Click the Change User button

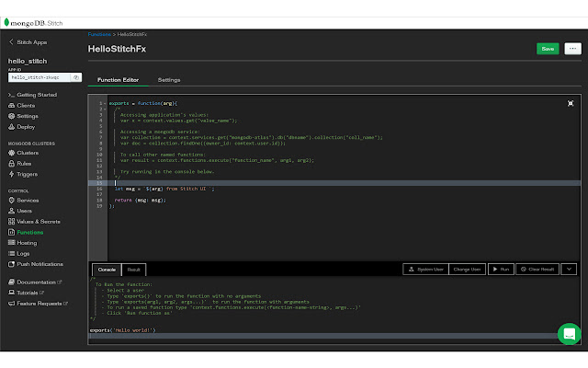tap(467, 270)
